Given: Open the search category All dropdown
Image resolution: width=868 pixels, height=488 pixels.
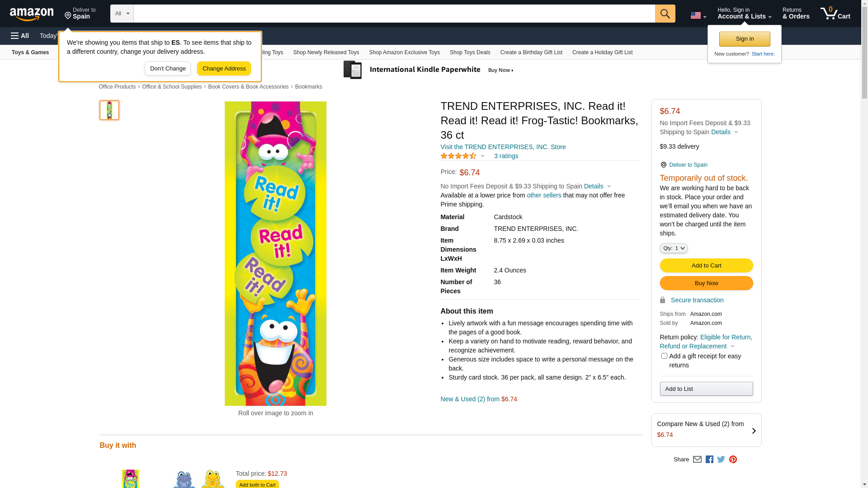Looking at the screenshot, I should click(122, 14).
